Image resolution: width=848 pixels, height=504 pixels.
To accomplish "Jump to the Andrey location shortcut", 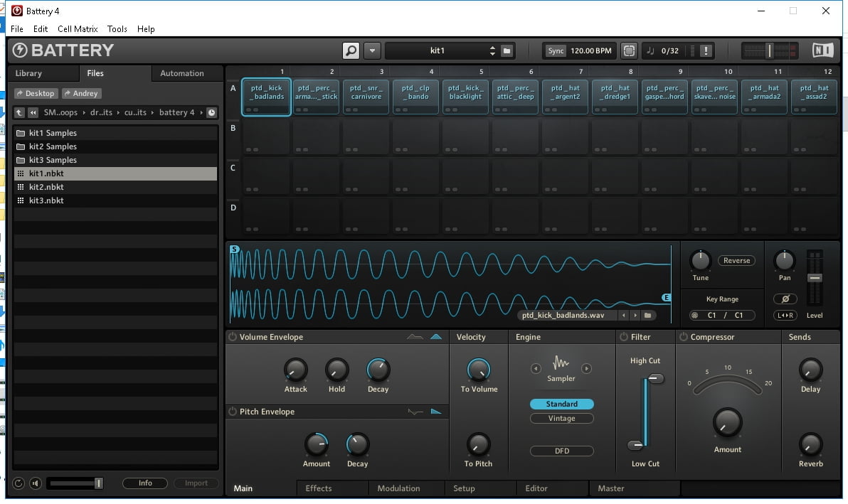I will point(83,93).
